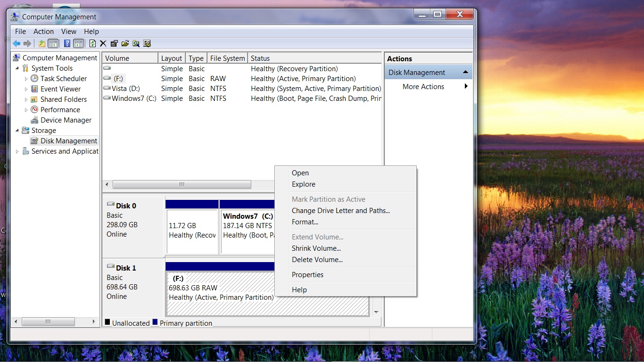
Task: Click the magnifying glass Explore icon
Action: [136, 44]
